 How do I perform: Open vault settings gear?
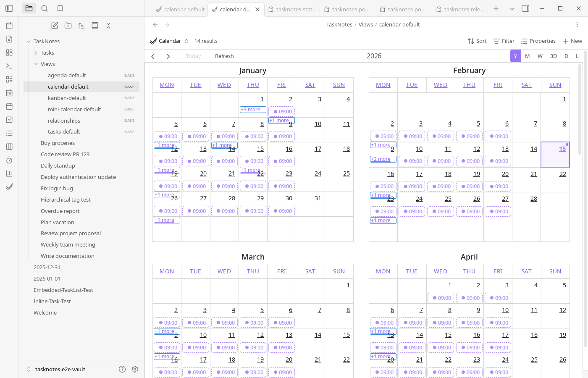[135, 369]
